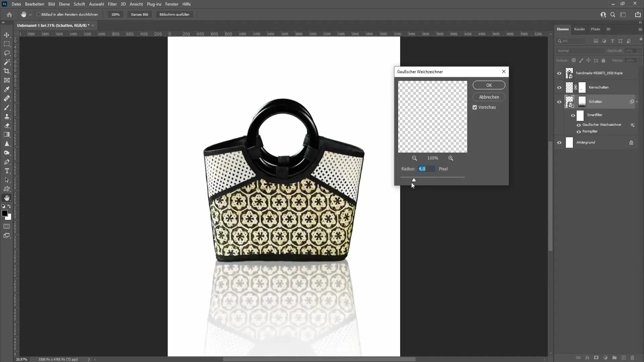The height and width of the screenshot is (362, 644).
Task: Open the layer filter type Art dropdown
Action: (571, 41)
